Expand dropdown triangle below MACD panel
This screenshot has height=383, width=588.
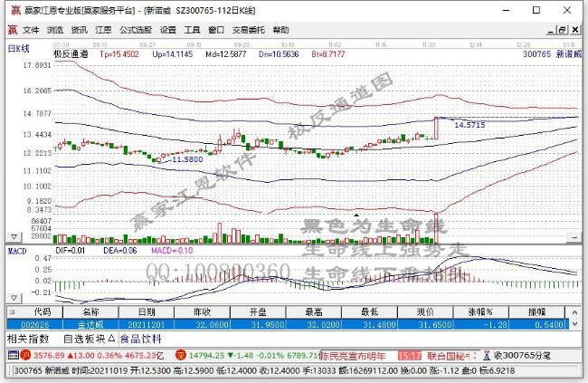[x=14, y=298]
